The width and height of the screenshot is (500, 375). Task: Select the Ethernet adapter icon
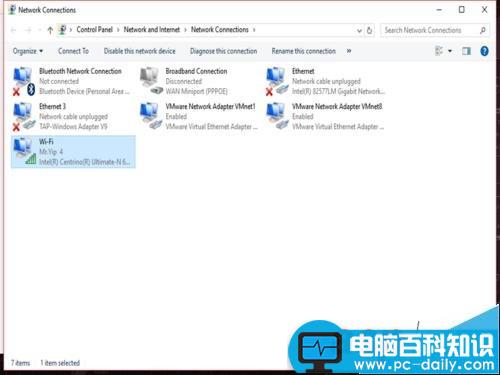tap(277, 81)
